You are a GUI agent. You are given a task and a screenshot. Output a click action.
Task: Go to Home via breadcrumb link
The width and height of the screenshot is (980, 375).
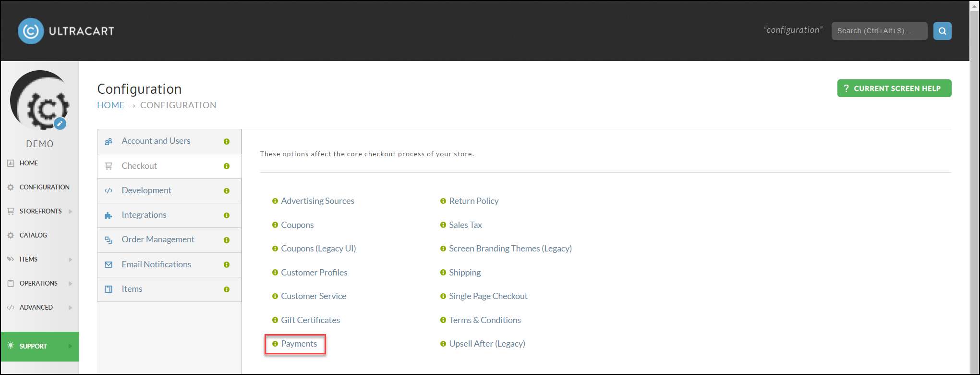110,105
